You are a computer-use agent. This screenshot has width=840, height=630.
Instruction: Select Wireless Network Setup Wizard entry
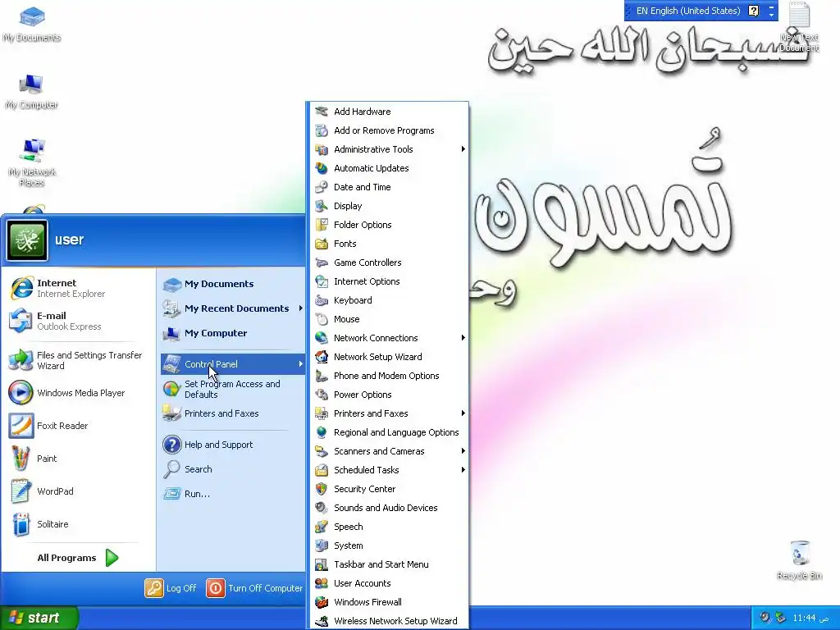tap(389, 621)
